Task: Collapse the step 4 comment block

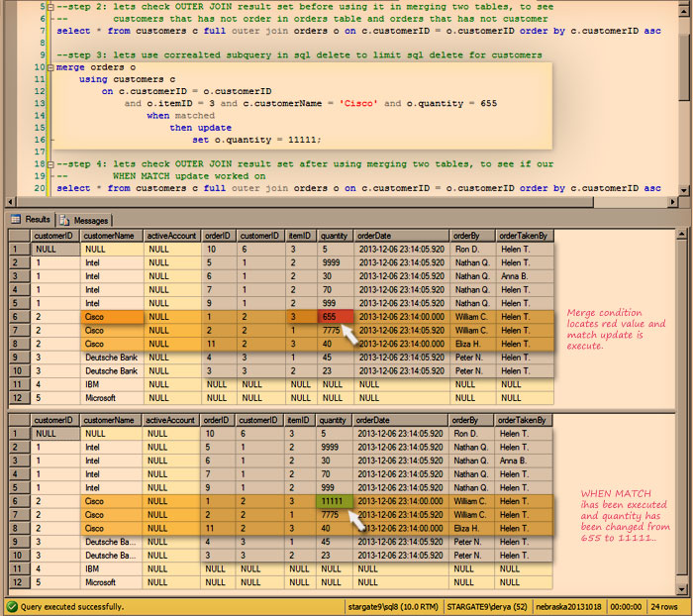Action: click(51, 164)
